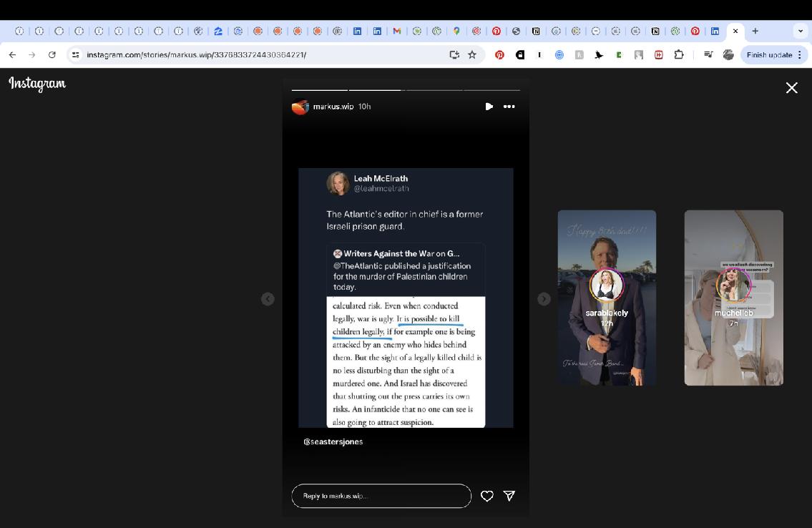Click Leah McElrath's avatar in the tweet
This screenshot has height=528, width=812.
pos(338,183)
